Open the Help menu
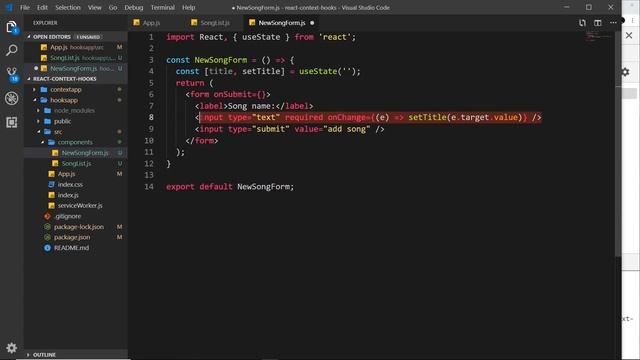This screenshot has width=640, height=360. pyautogui.click(x=188, y=7)
